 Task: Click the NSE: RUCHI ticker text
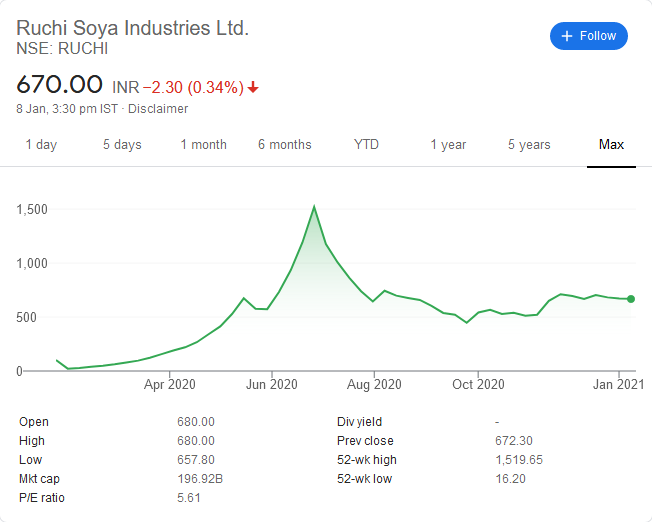62,49
